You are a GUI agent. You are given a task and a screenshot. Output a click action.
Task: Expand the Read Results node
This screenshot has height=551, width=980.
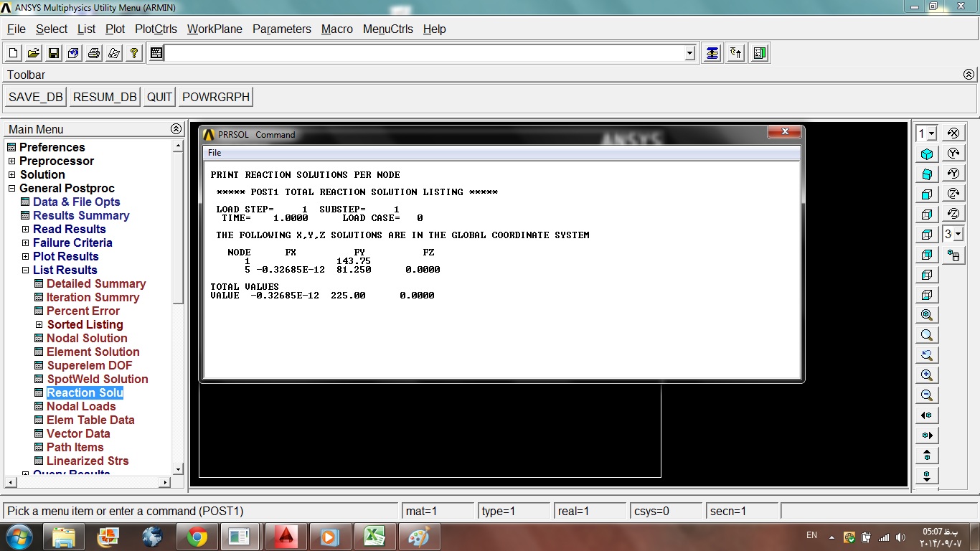(x=25, y=230)
